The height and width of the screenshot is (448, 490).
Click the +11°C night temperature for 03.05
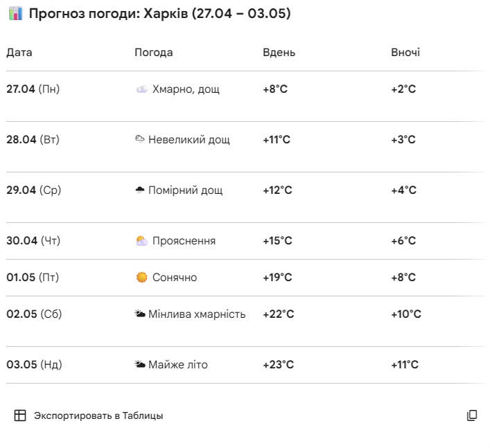pyautogui.click(x=405, y=365)
